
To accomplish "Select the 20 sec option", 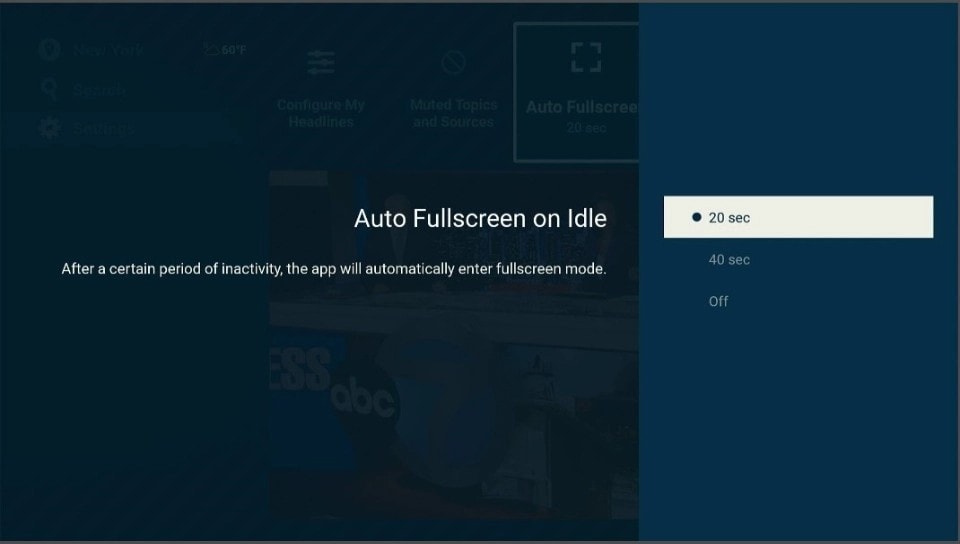I will [798, 217].
